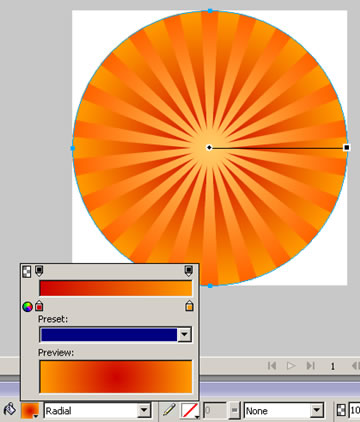Select the paint bucket fill icon
Screen dimensions: 360x422
coord(10,409)
